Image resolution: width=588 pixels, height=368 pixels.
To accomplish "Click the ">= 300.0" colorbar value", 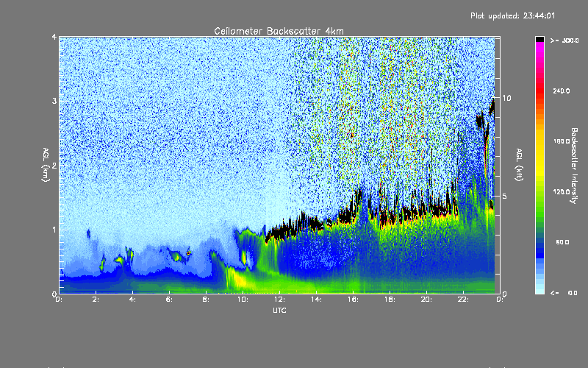I will (x=564, y=40).
